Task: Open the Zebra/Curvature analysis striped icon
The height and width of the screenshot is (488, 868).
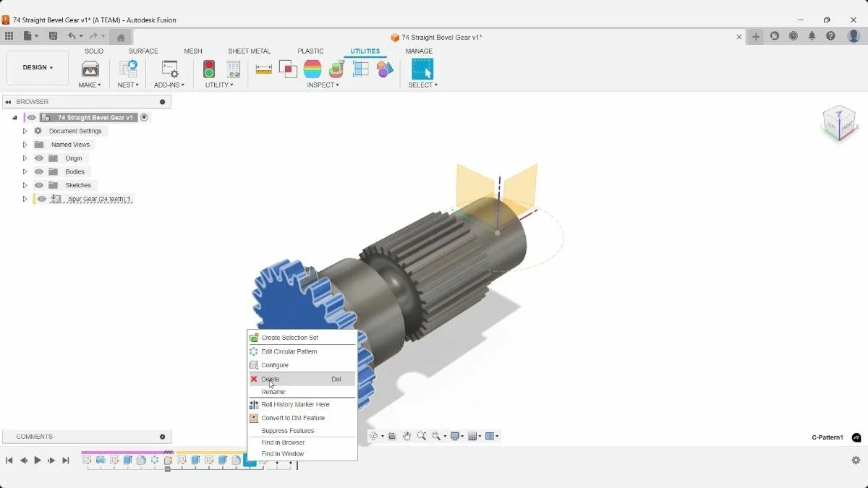Action: [x=312, y=69]
